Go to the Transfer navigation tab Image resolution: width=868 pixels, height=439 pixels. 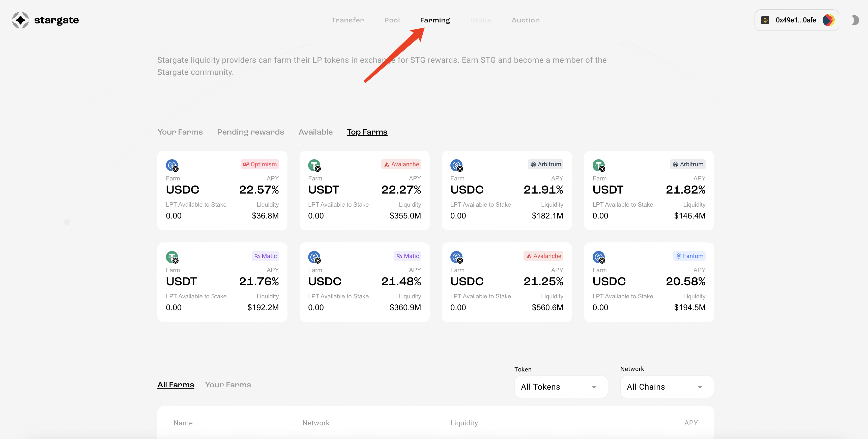pyautogui.click(x=348, y=20)
